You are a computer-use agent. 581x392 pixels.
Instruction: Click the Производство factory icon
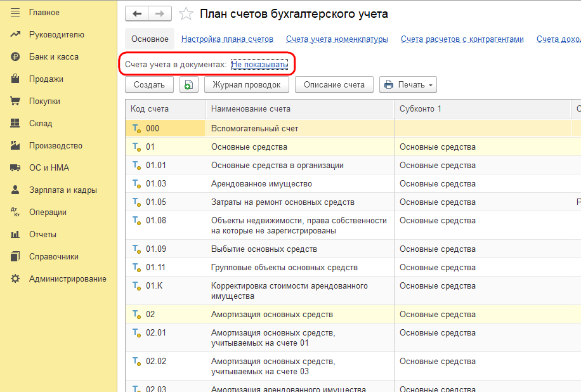pyautogui.click(x=15, y=145)
